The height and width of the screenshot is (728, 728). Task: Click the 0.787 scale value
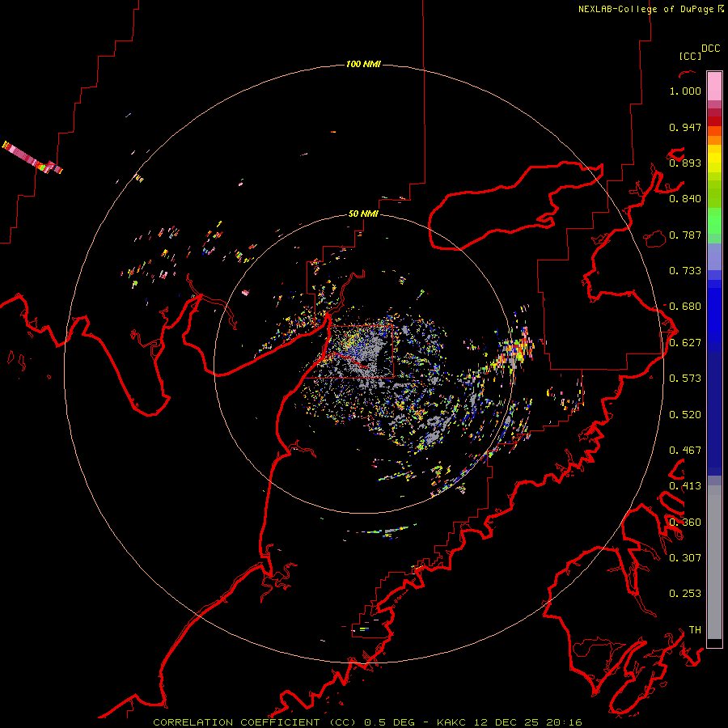pyautogui.click(x=685, y=235)
